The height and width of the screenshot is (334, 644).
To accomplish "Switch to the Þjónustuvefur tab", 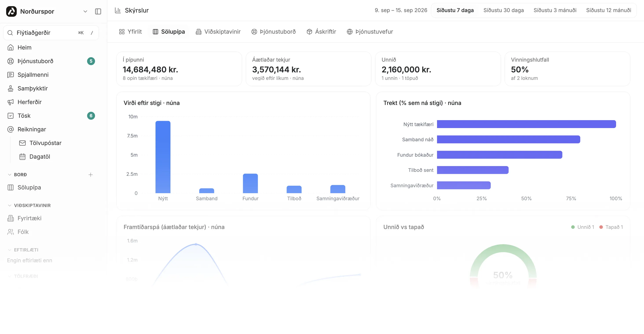I will click(370, 32).
